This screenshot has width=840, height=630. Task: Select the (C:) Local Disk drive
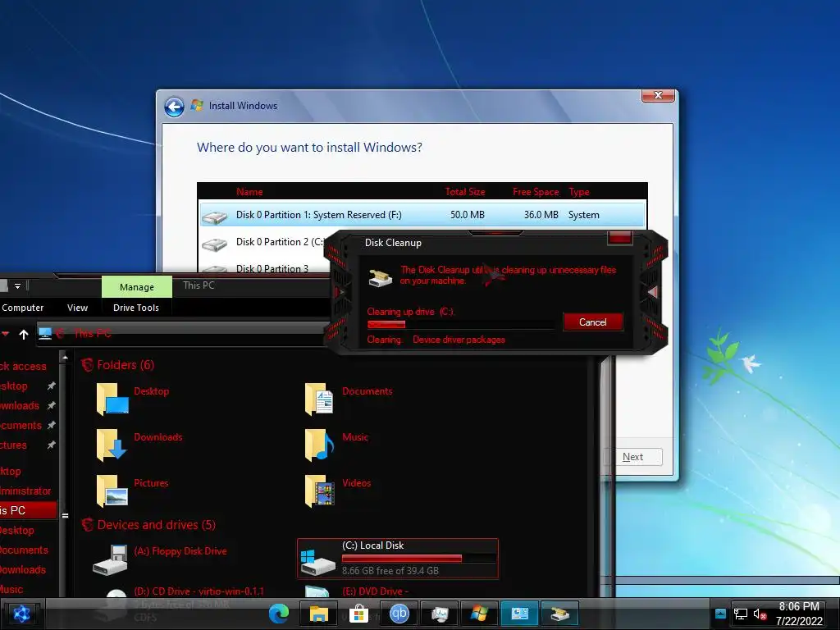pyautogui.click(x=398, y=559)
